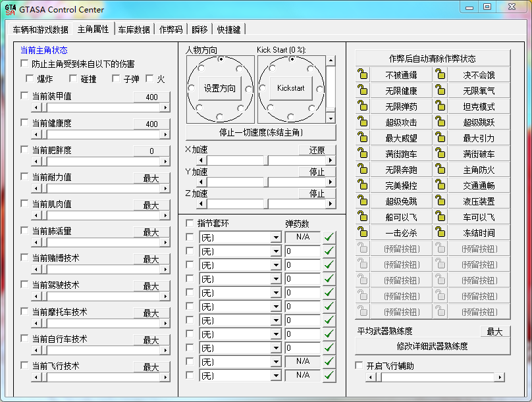Screen dimensions: 532x402
Task: Click the lock icon beside 主角防火
Action: pos(440,170)
